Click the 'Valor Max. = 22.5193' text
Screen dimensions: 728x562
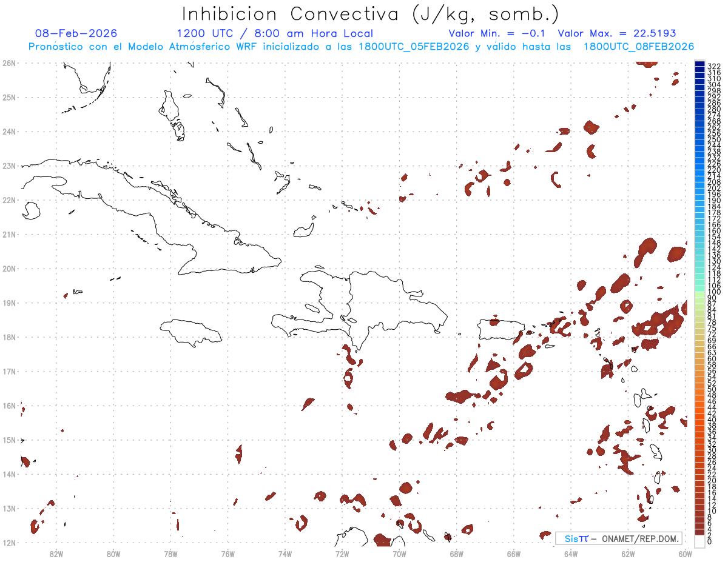tap(617, 33)
